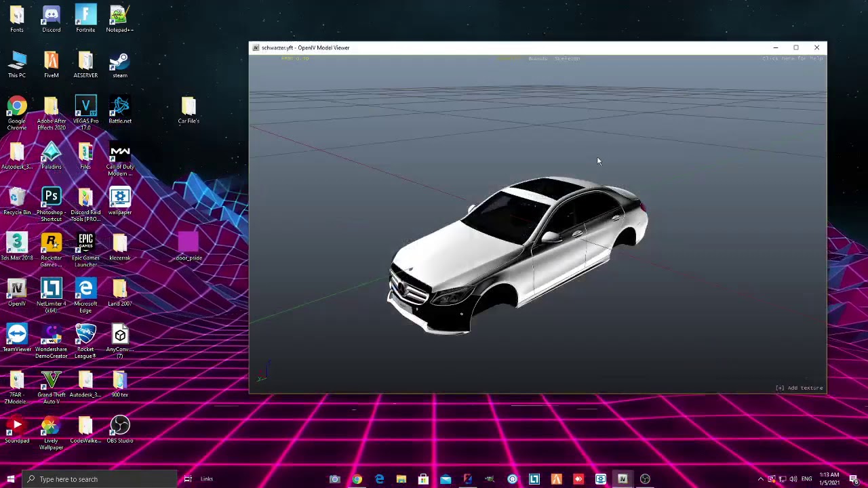The image size is (868, 488).
Task: Launch the OBS Studio desktop shortcut
Action: (119, 430)
